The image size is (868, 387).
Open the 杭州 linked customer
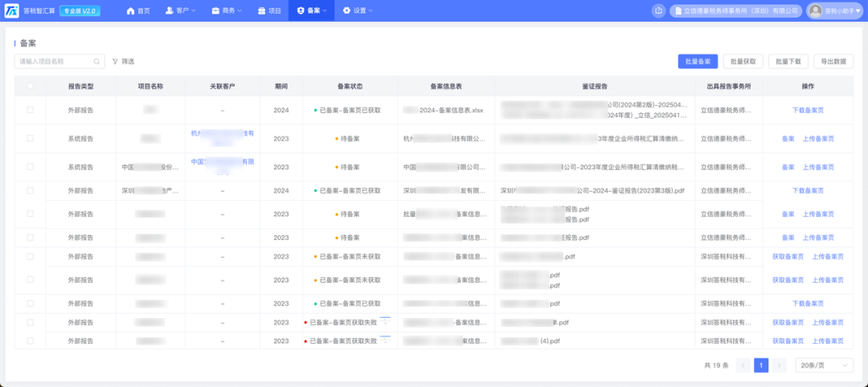pyautogui.click(x=223, y=137)
